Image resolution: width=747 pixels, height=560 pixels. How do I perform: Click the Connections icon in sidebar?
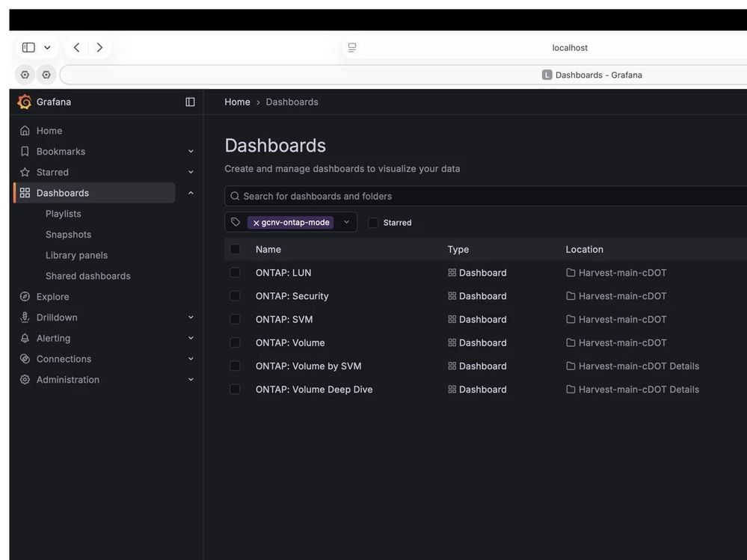tap(25, 359)
